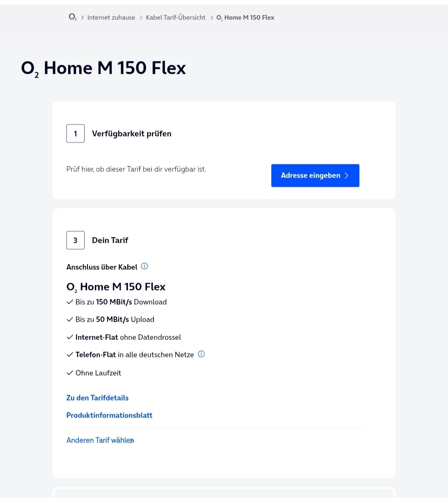Select the step 3 number box
Image resolution: width=448 pixels, height=498 pixels.
(75, 240)
